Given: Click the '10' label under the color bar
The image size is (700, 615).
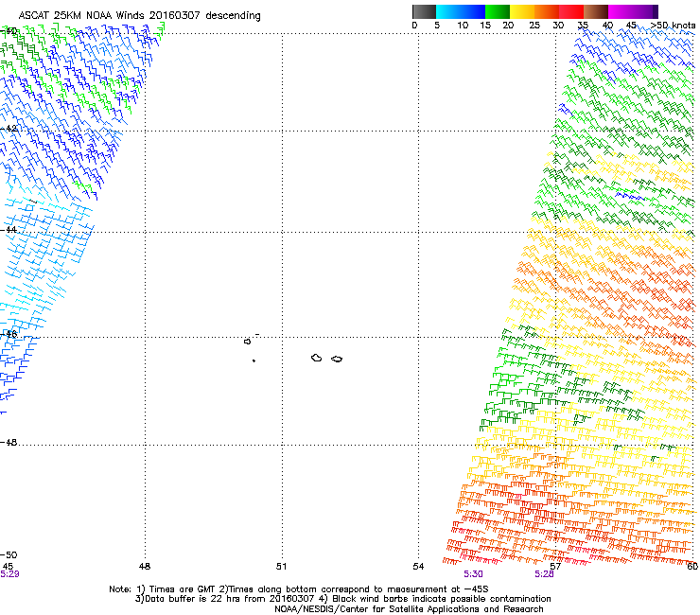Looking at the screenshot, I should [463, 25].
